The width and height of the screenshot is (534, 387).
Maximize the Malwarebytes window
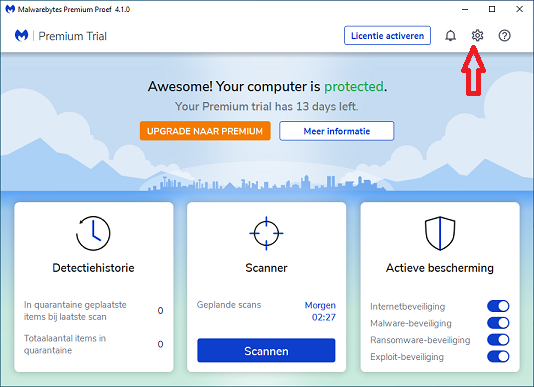(x=492, y=9)
